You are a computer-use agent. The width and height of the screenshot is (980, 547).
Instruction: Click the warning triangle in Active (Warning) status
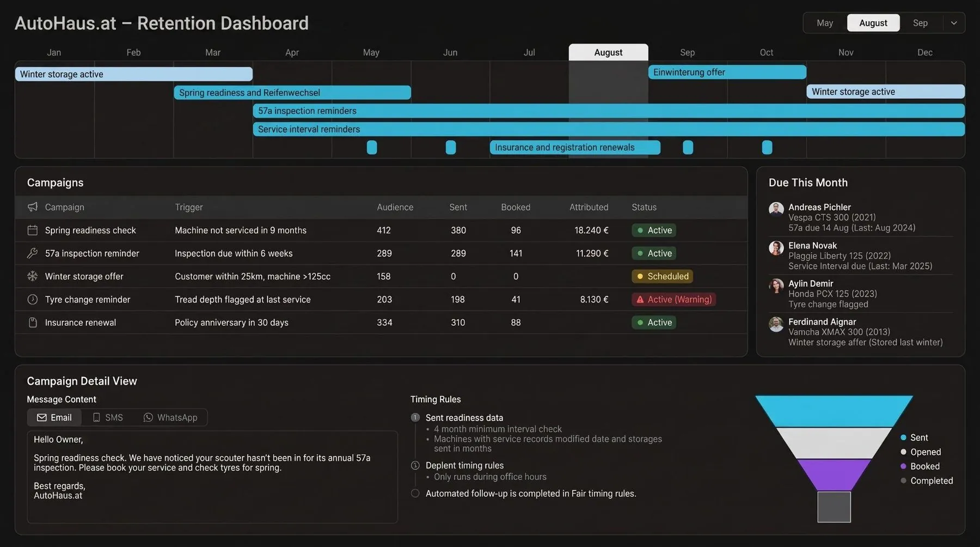(x=640, y=300)
